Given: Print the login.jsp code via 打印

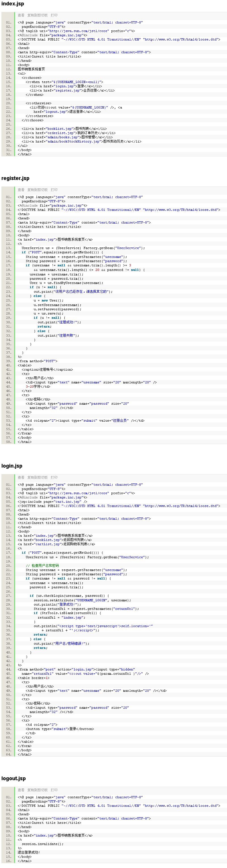Looking at the screenshot, I should click(54, 477).
